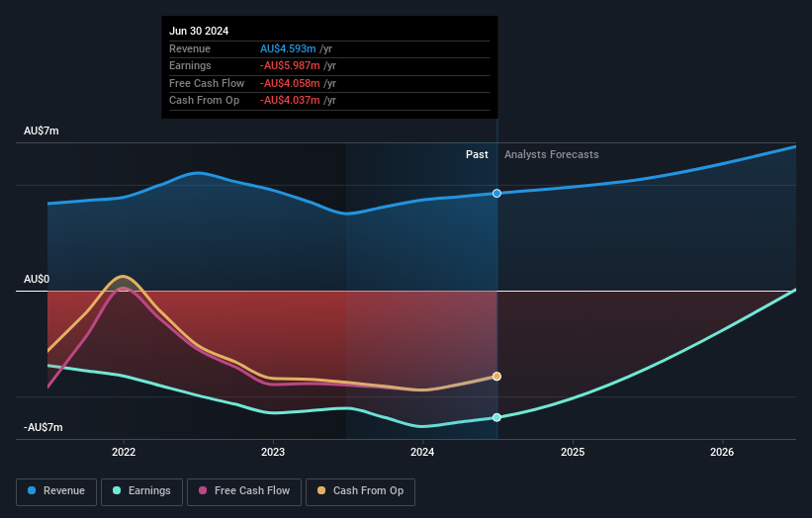Click the 2024 x-axis label
This screenshot has width=812, height=518.
click(x=422, y=453)
